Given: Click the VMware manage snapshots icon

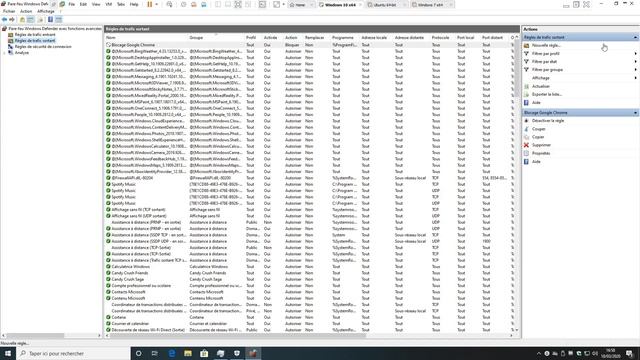Looking at the screenshot, I should pos(204,4).
